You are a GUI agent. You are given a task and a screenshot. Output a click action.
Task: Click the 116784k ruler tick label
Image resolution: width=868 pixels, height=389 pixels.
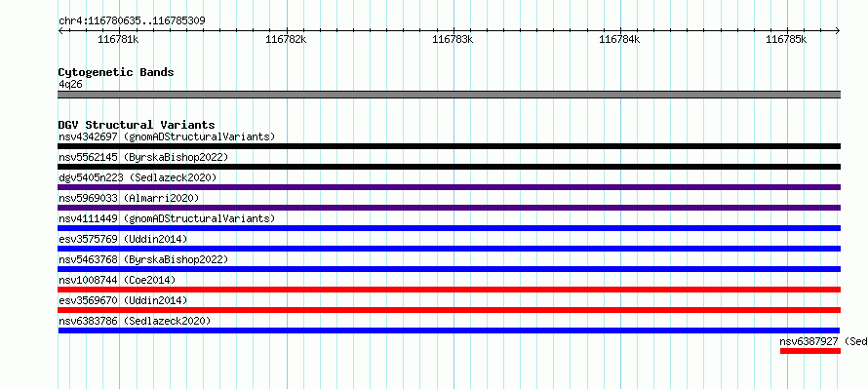619,39
